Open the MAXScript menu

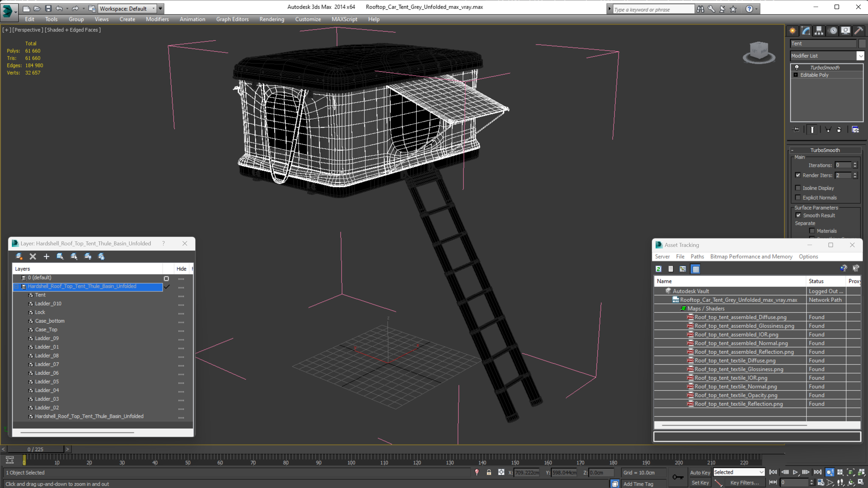[x=344, y=19]
